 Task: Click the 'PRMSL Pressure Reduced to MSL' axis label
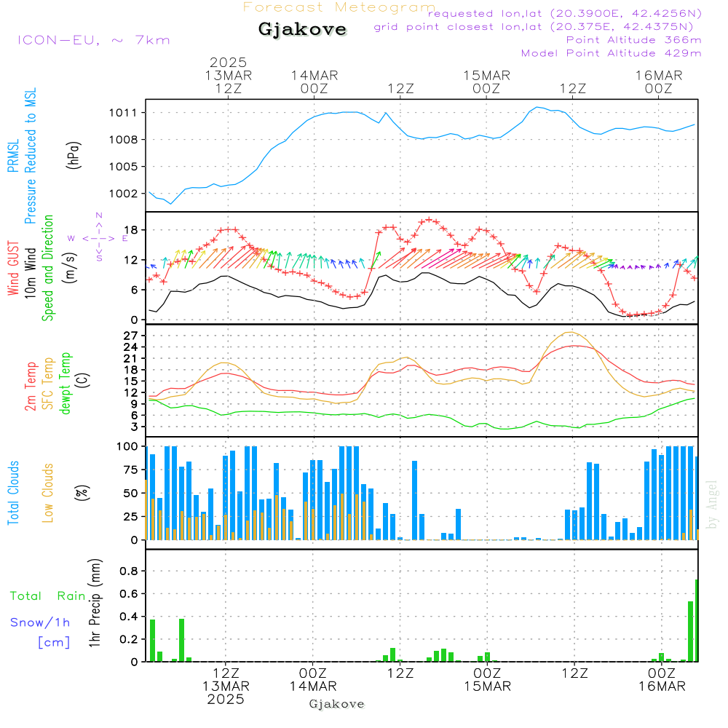click(21, 156)
